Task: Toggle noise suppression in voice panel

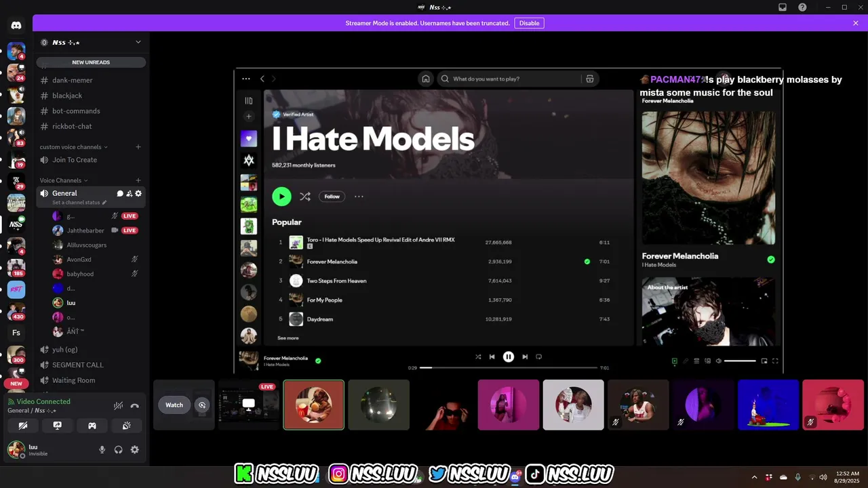Action: coord(119,405)
